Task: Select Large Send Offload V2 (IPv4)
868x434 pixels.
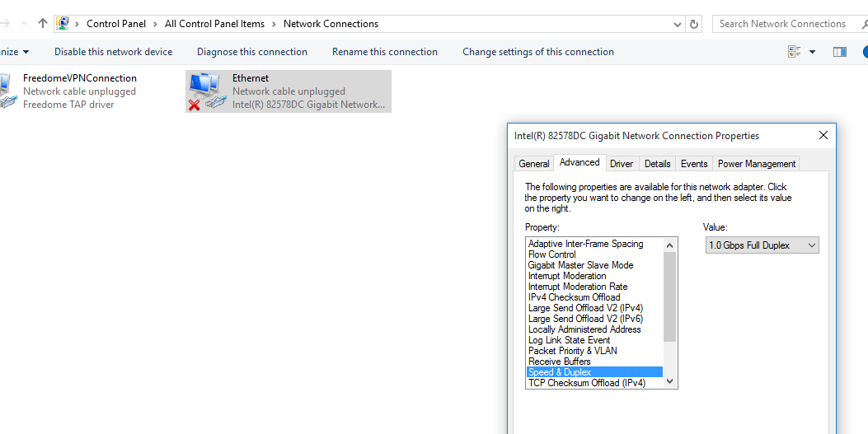Action: click(x=594, y=308)
